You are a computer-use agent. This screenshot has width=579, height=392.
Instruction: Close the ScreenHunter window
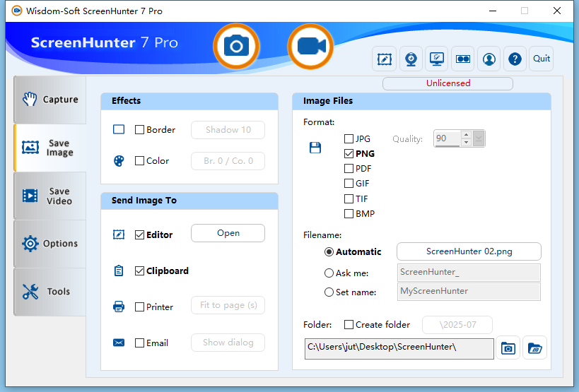(557, 11)
